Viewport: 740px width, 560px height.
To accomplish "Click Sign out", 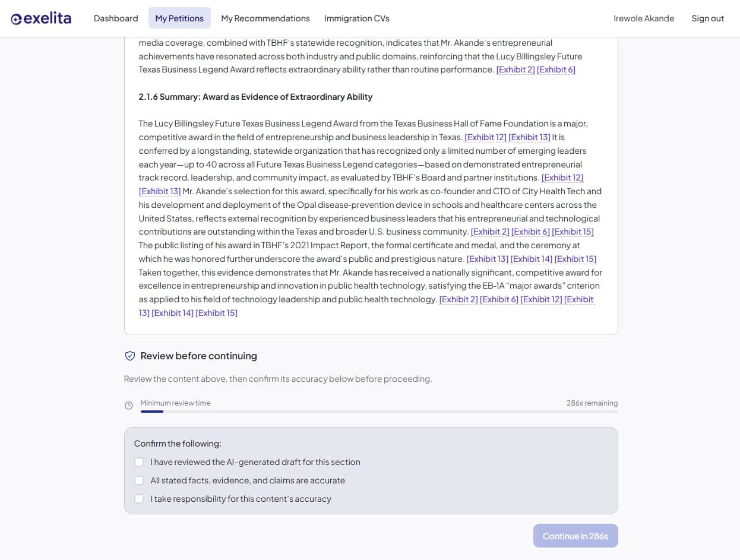I will pos(707,18).
